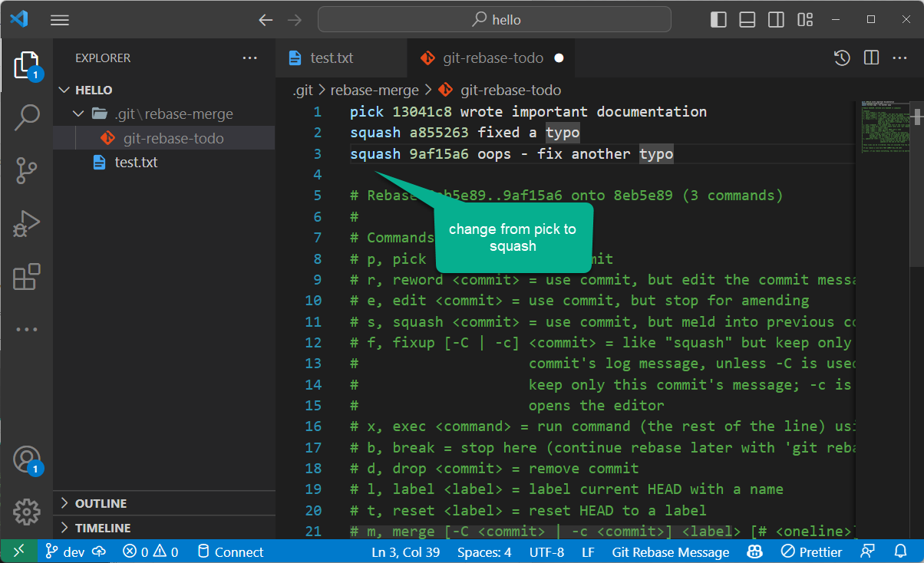The image size is (924, 563).
Task: Toggle the secondary side bar layout
Action: pyautogui.click(x=776, y=19)
